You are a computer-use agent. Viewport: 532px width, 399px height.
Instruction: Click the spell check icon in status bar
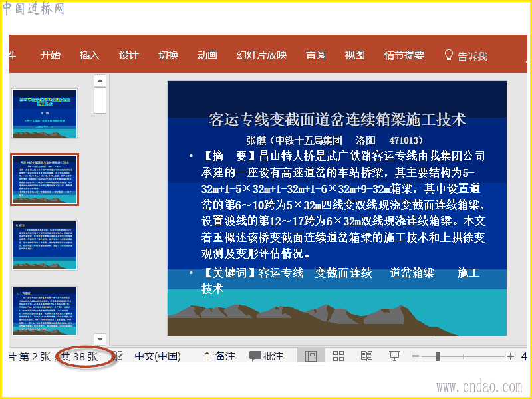pyautogui.click(x=118, y=356)
